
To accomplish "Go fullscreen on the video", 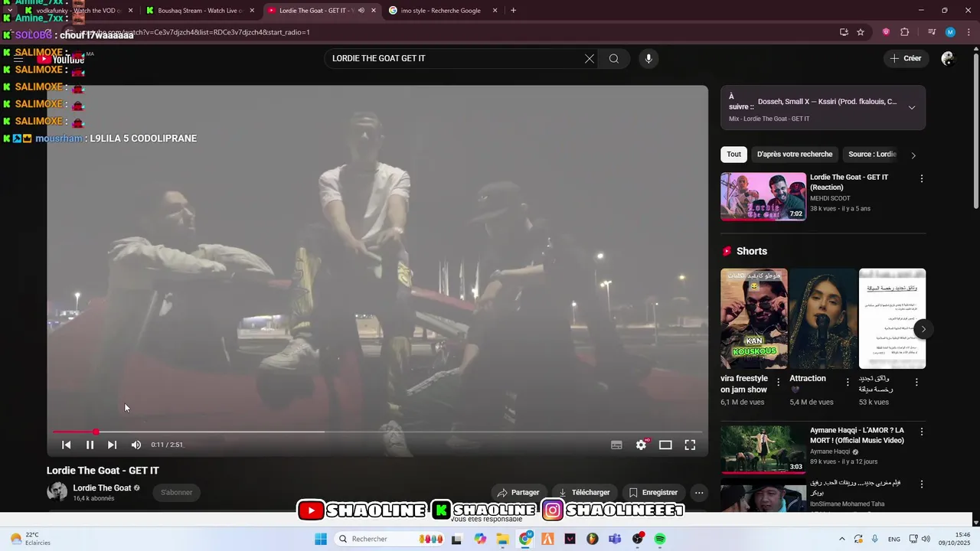I will click(690, 445).
